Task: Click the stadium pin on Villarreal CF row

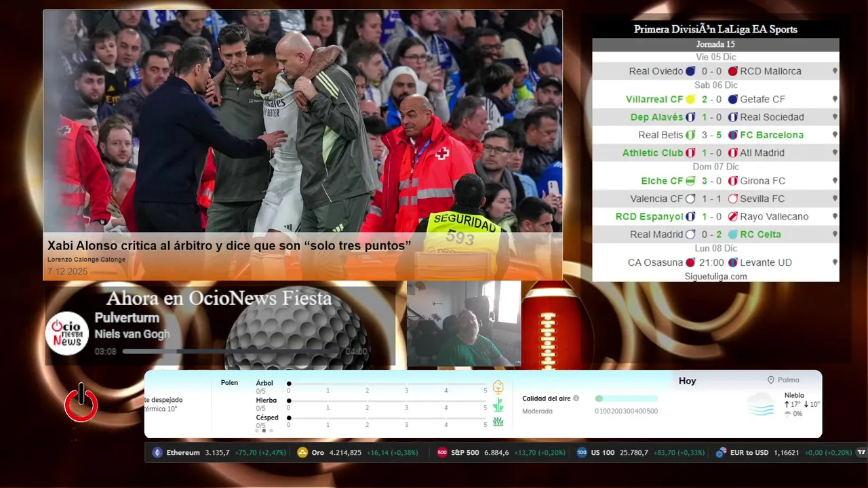Action: [x=835, y=100]
